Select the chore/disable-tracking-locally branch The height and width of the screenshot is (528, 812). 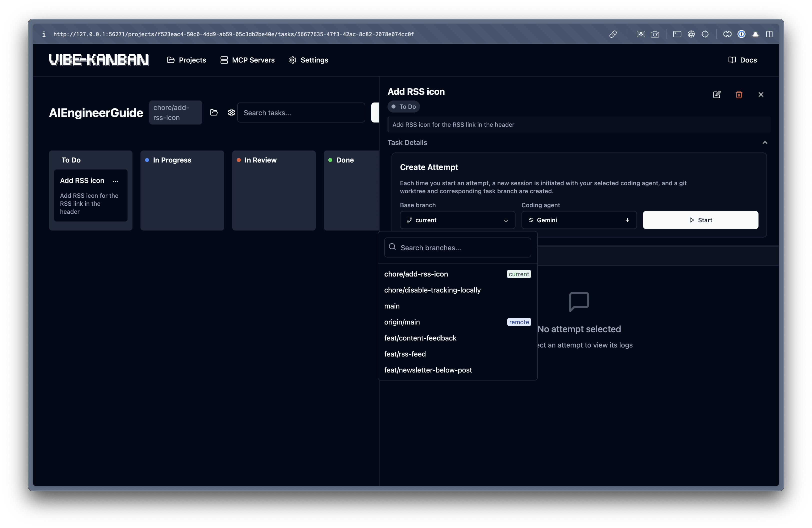tap(457, 290)
